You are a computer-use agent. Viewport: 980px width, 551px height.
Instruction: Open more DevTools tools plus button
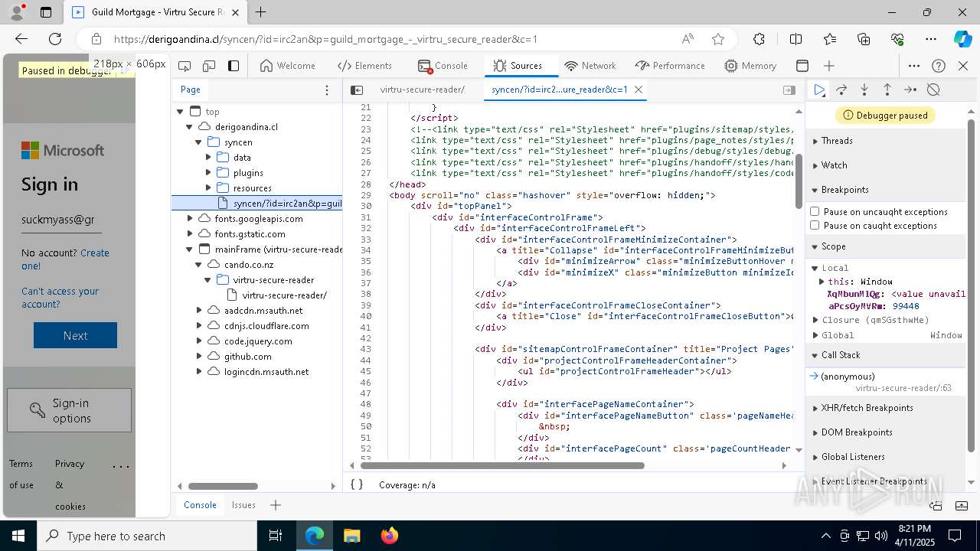(x=829, y=66)
